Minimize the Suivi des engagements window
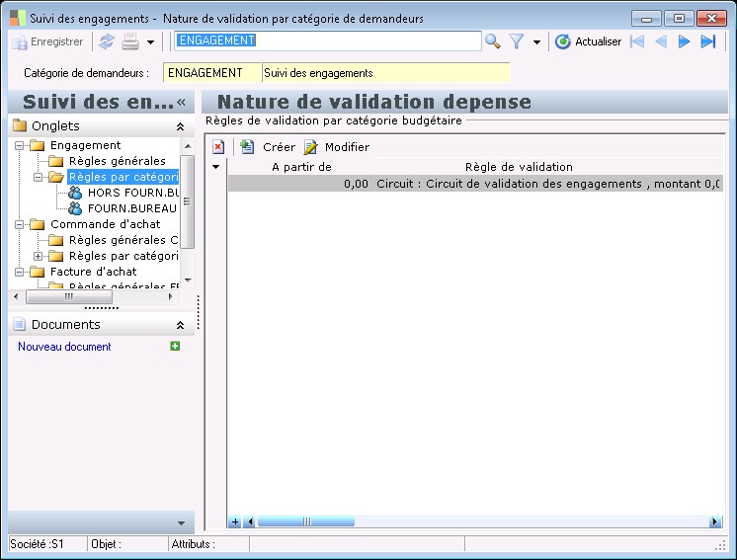The width and height of the screenshot is (737, 560). coord(647,19)
